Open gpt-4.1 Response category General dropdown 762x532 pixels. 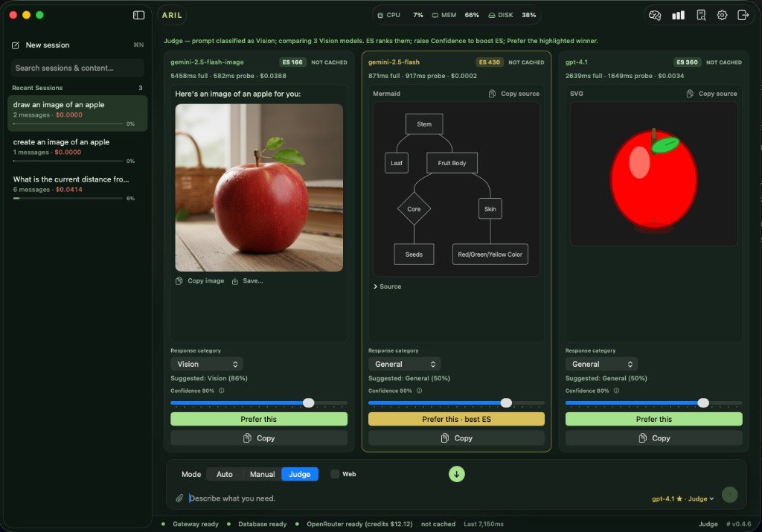click(601, 364)
